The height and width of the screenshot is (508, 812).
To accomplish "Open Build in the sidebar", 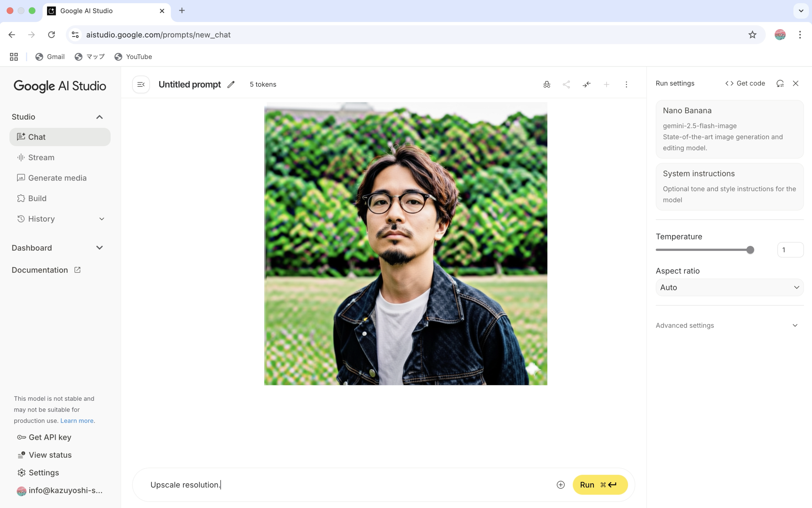I will pyautogui.click(x=60, y=199).
